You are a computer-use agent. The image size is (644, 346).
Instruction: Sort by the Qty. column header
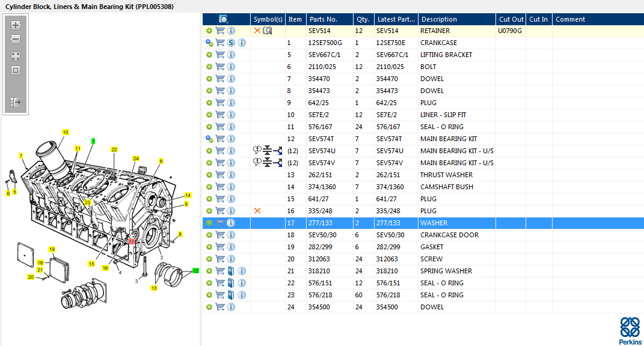363,19
